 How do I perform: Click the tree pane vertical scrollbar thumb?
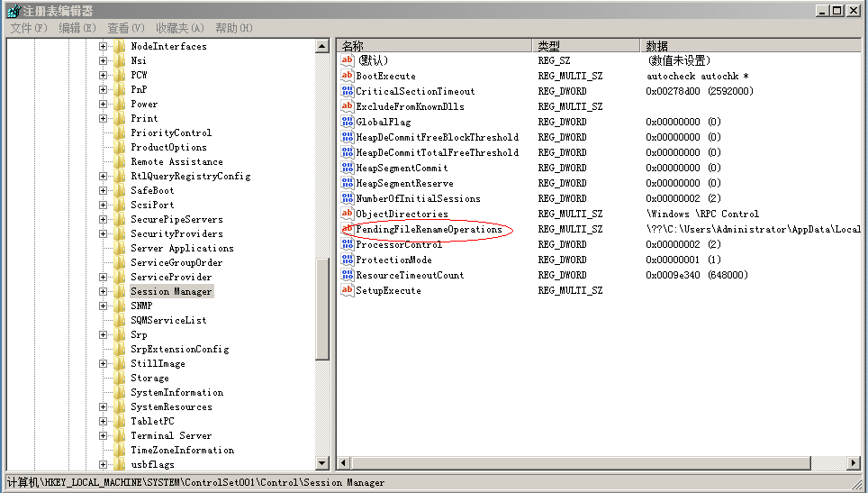click(322, 308)
